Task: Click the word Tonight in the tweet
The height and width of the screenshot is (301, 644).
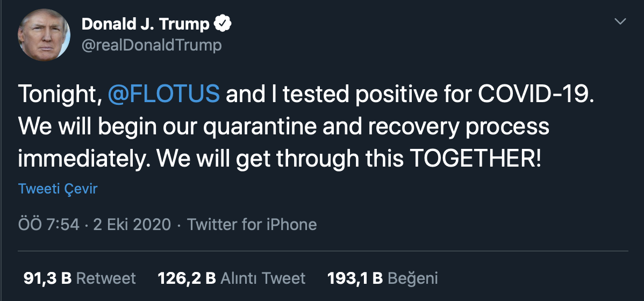Action: click(x=58, y=95)
